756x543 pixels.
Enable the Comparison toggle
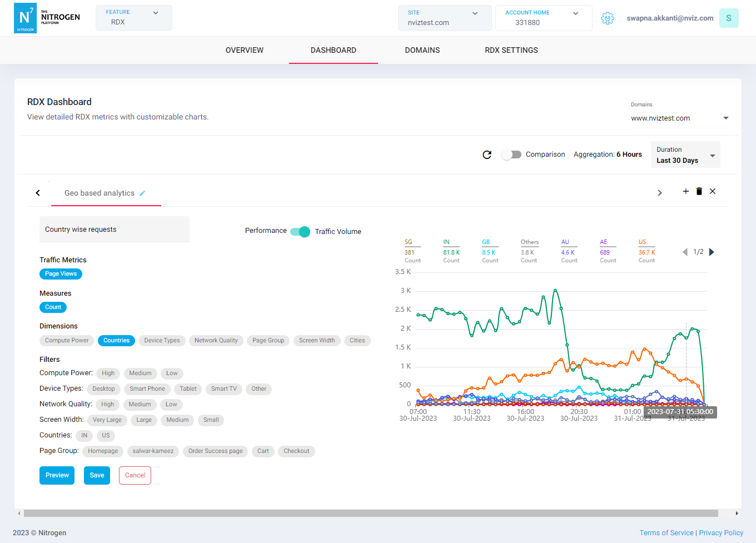coord(511,155)
